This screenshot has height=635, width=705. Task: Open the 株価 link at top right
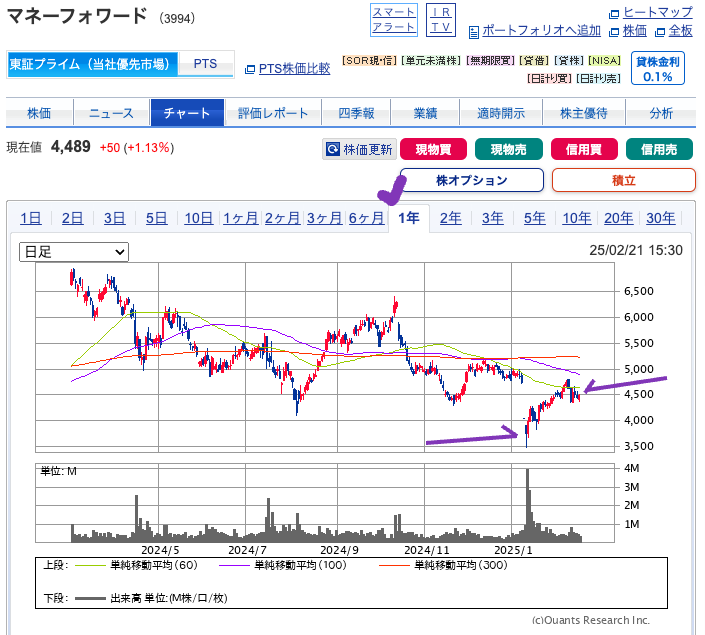pyautogui.click(x=634, y=31)
